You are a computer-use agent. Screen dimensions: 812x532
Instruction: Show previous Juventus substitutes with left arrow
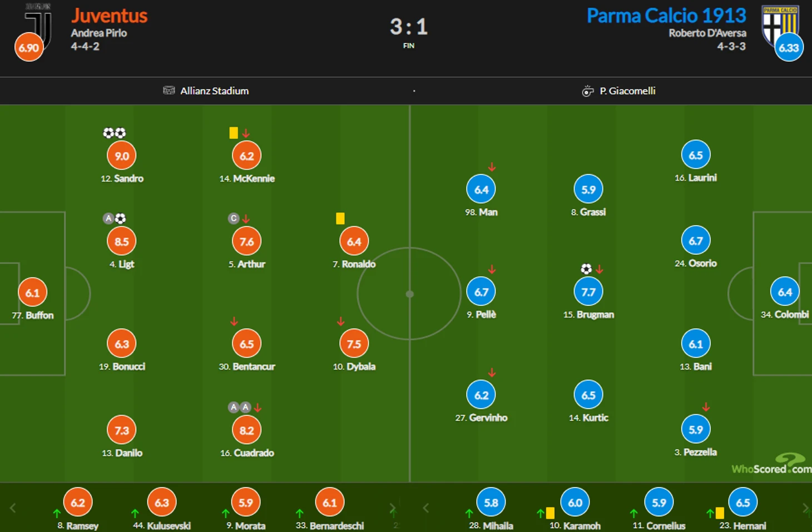pos(13,508)
